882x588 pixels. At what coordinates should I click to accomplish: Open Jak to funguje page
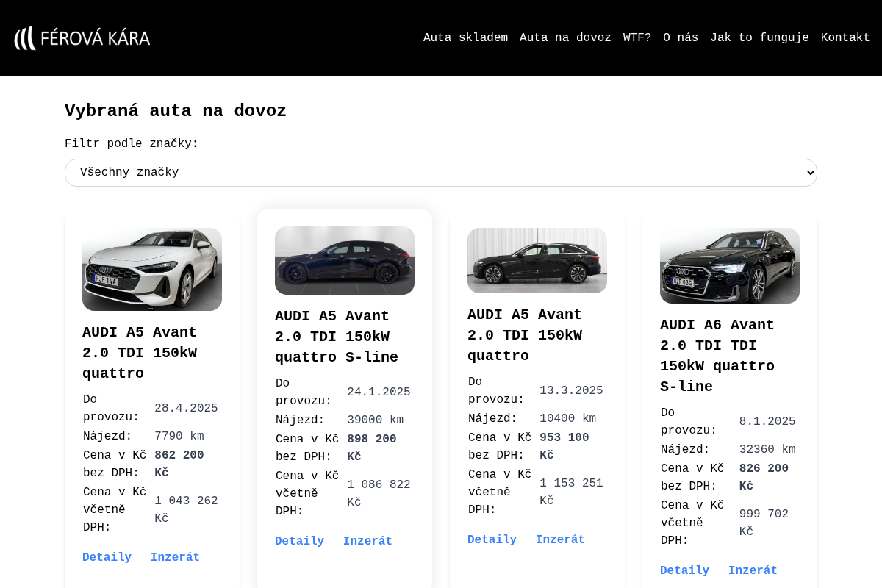tap(759, 38)
